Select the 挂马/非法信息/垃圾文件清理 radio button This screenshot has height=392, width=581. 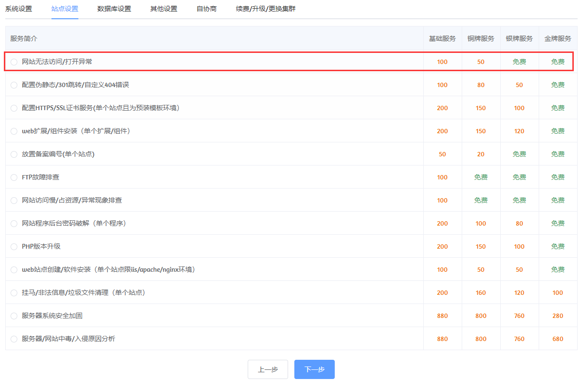14,293
